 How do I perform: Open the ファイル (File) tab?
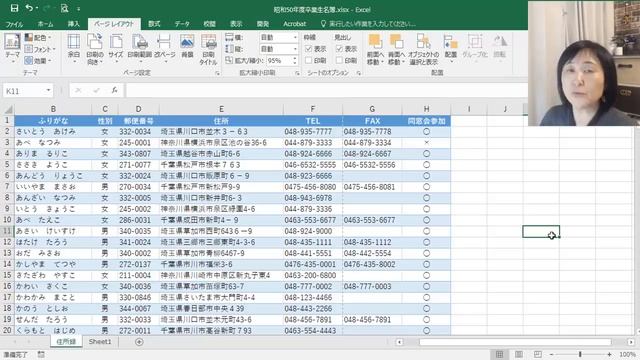pyautogui.click(x=14, y=24)
